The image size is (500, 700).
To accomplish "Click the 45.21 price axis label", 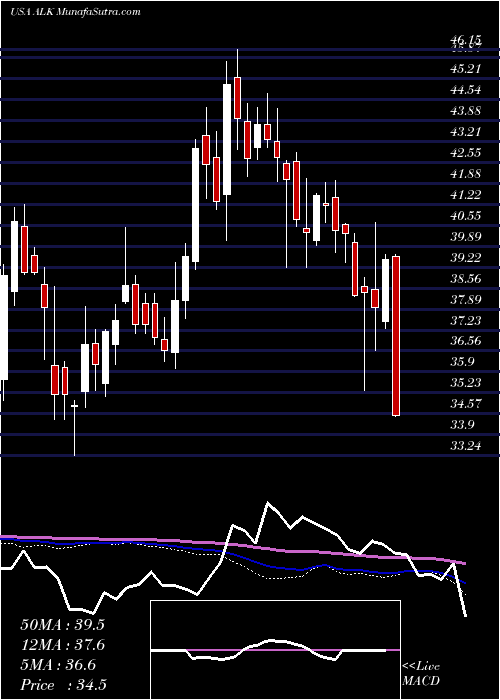I will pyautogui.click(x=465, y=69).
